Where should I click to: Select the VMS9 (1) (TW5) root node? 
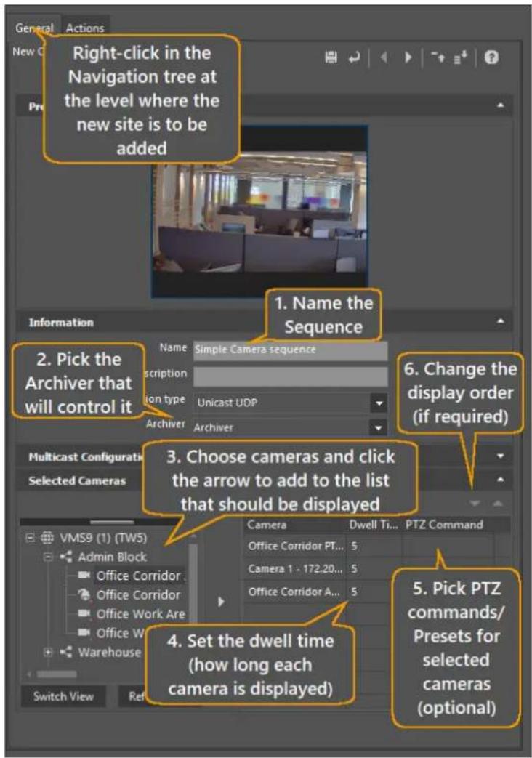point(94,538)
